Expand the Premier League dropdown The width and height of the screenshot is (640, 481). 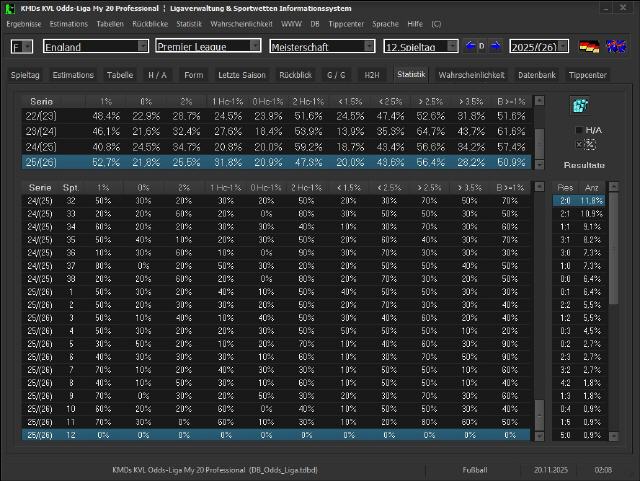[x=208, y=46]
